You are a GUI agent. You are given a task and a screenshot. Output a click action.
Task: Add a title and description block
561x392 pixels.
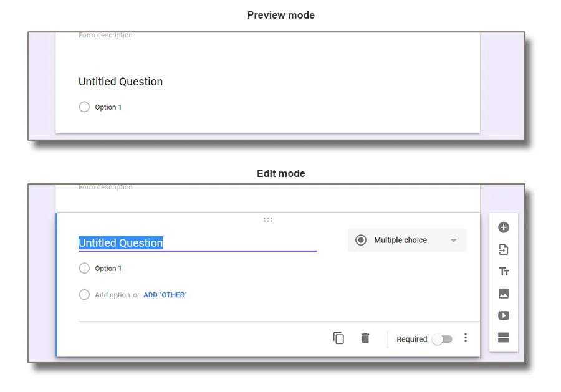coord(504,272)
